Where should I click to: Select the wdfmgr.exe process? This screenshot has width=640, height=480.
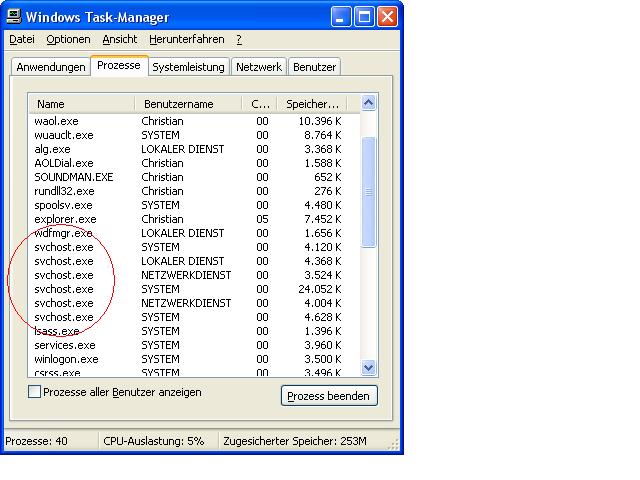tap(194, 233)
